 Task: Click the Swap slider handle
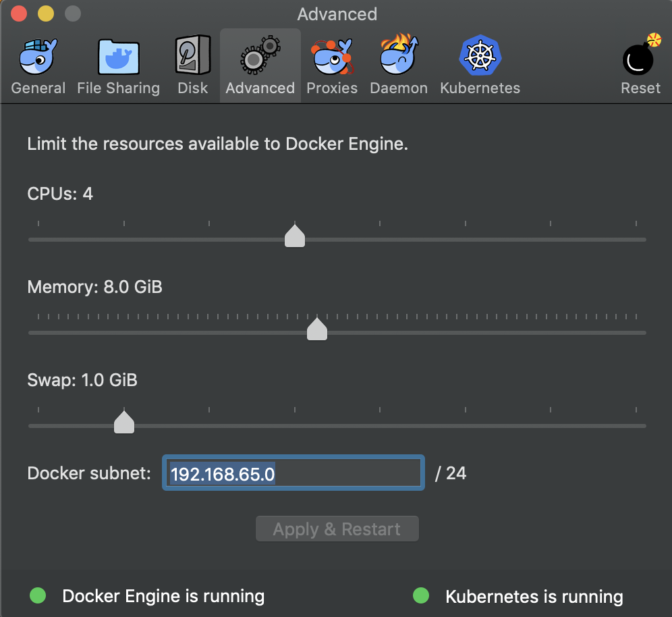click(x=124, y=422)
